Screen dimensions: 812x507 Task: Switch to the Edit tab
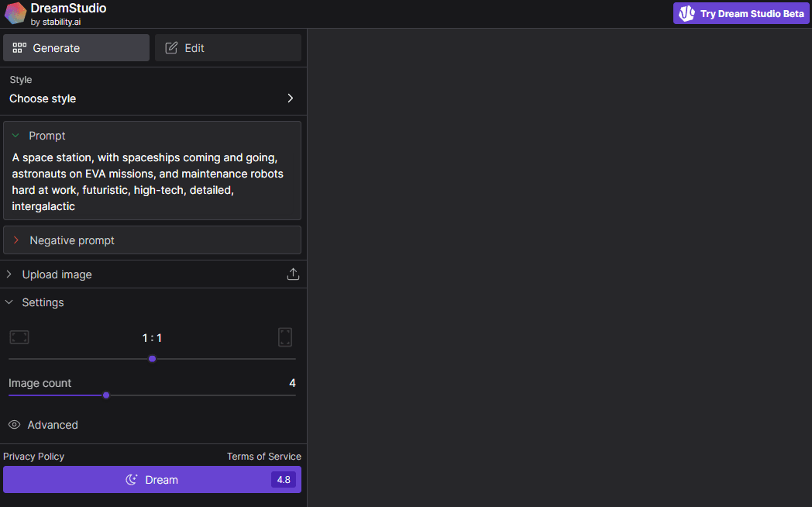click(x=228, y=48)
